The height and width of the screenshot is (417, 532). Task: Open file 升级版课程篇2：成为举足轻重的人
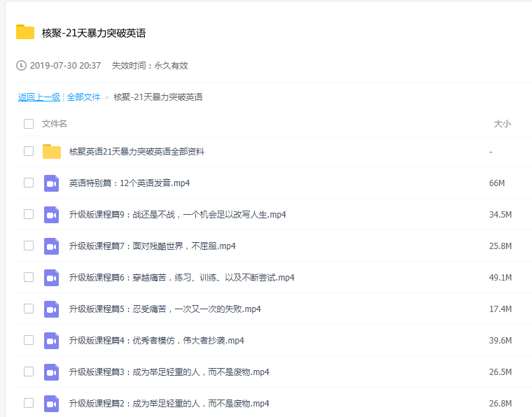[169, 404]
